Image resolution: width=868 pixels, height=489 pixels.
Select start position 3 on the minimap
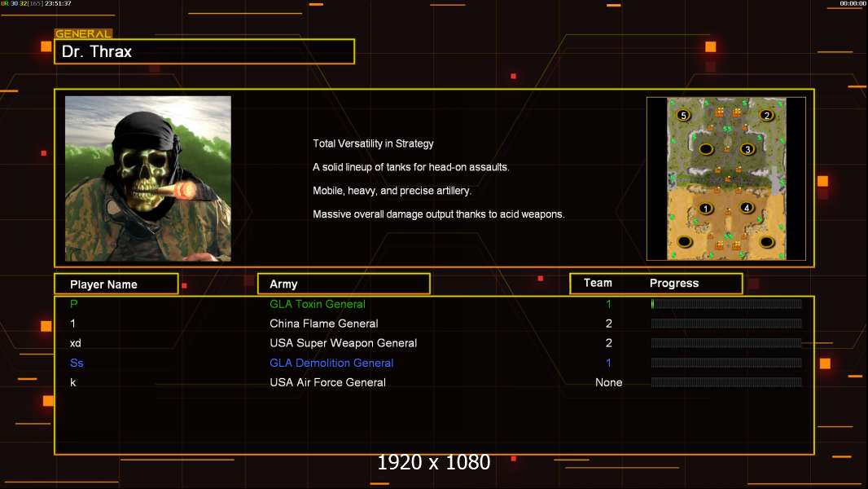747,149
